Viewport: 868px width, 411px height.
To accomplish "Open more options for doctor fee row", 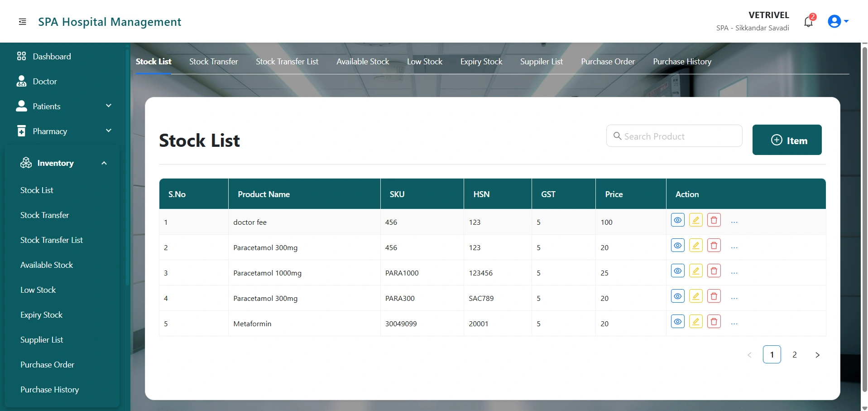I will [734, 222].
